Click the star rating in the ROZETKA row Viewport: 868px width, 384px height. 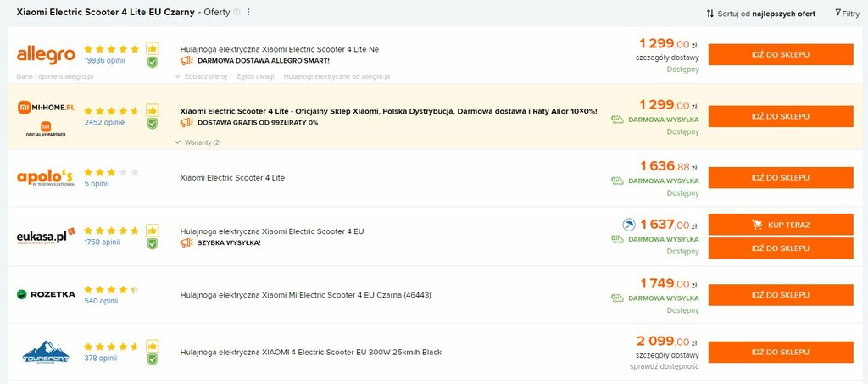point(111,289)
